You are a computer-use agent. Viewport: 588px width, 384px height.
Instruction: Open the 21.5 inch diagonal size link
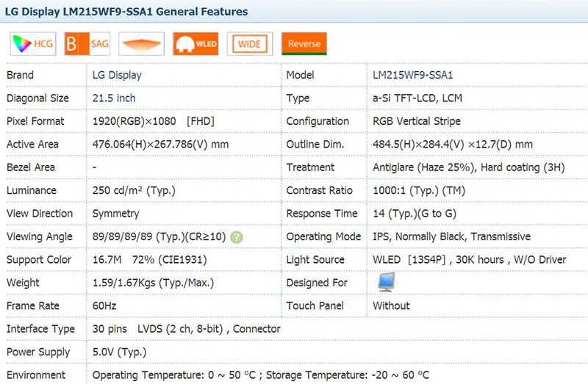[114, 98]
